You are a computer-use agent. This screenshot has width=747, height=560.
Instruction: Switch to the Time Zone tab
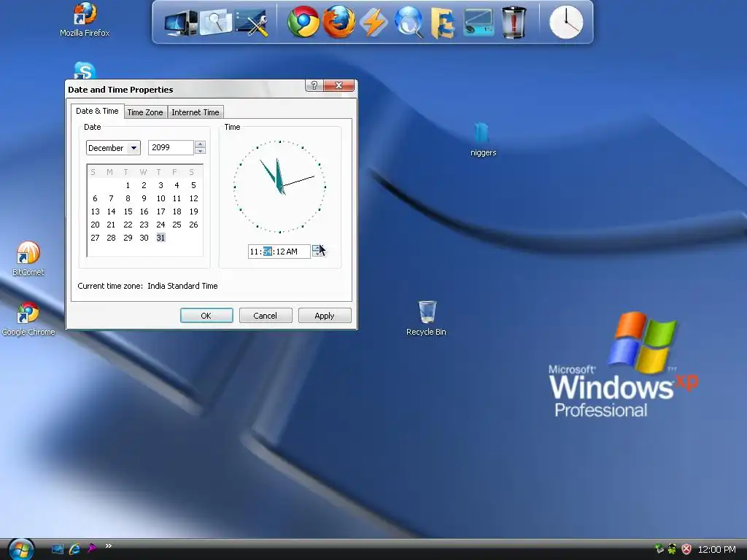[145, 112]
